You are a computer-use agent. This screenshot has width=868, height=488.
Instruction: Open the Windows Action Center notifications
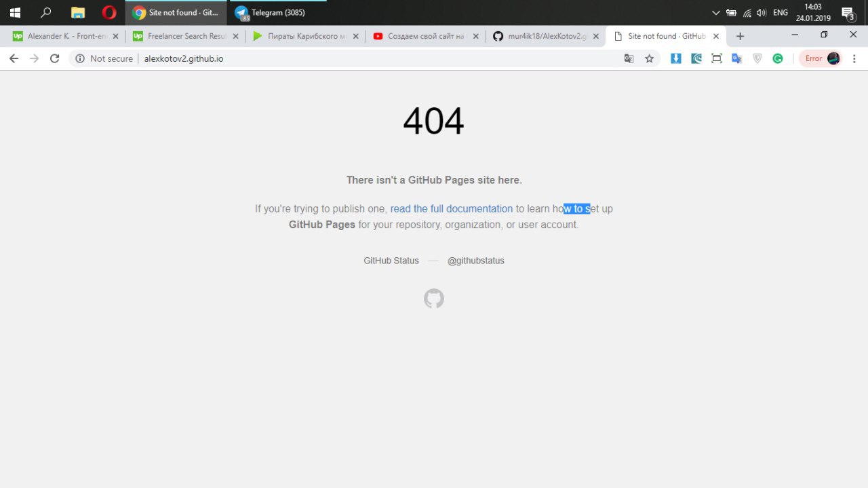(848, 12)
